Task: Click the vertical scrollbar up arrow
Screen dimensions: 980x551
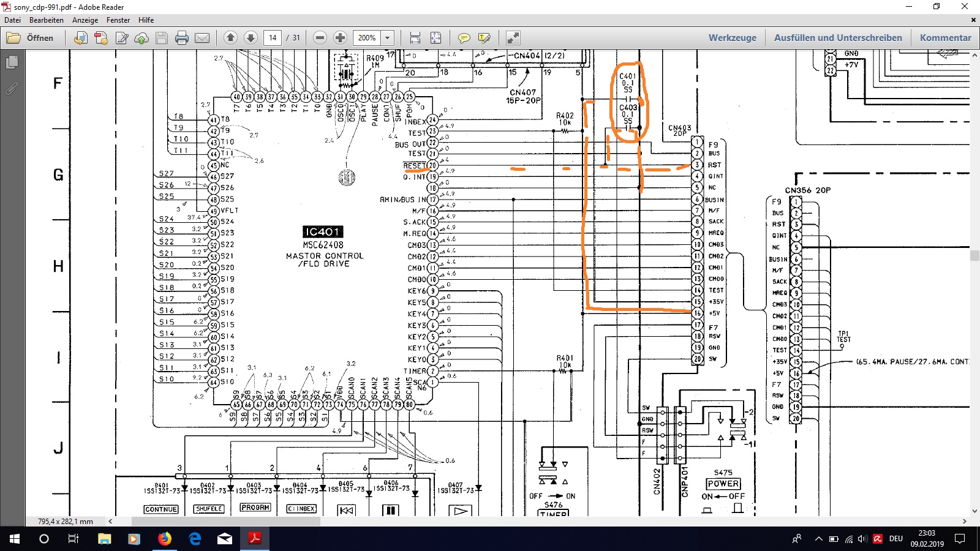Action: [x=974, y=55]
